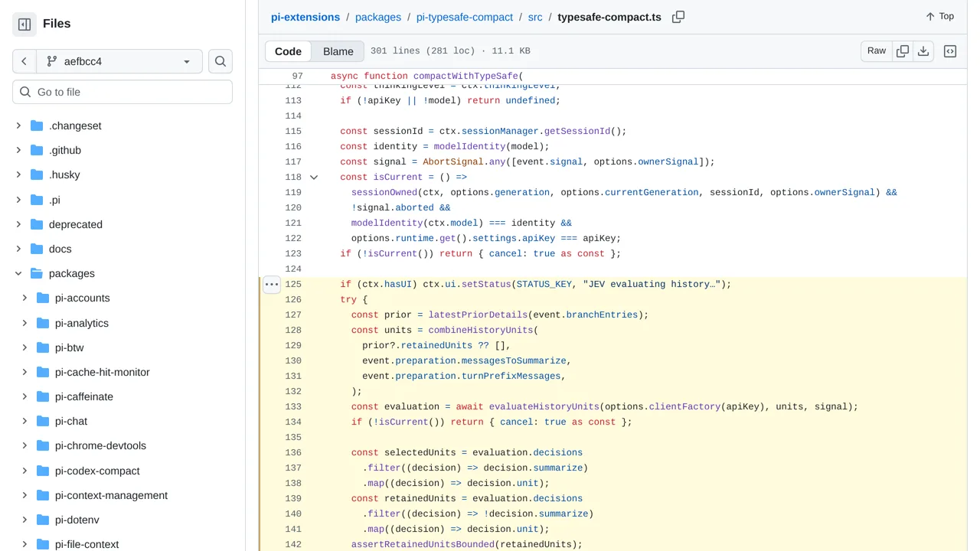The image size is (980, 551).
Task: Jump to Top of the file
Action: coord(939,16)
